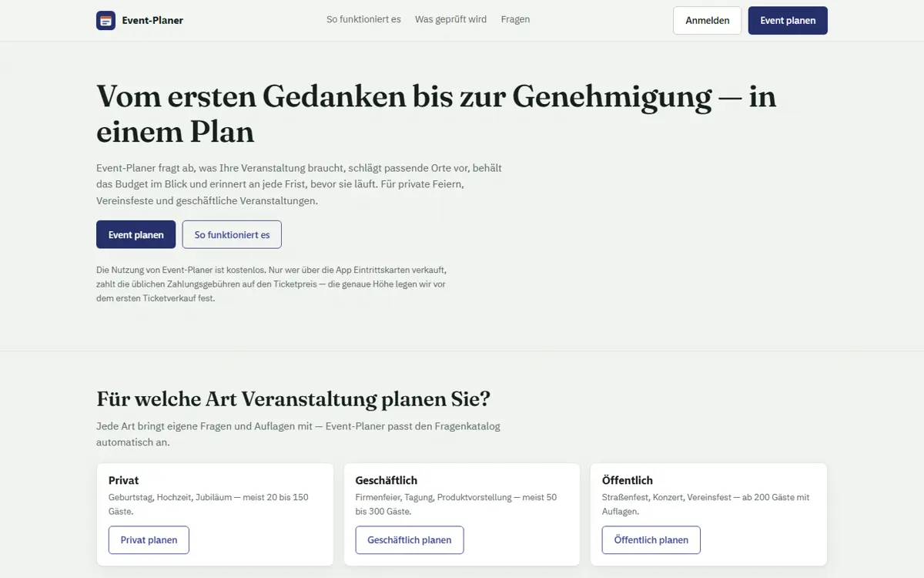This screenshot has height=578, width=924.
Task: Click "Event planen" in the top header
Action: [x=788, y=21]
